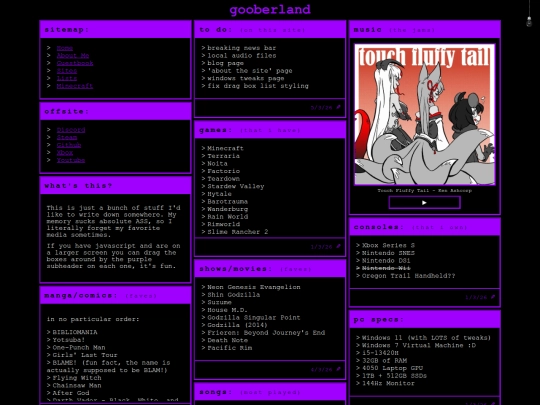Click the struck-through Nintendo Wii entry
The width and height of the screenshot is (540, 405).
pyautogui.click(x=386, y=268)
